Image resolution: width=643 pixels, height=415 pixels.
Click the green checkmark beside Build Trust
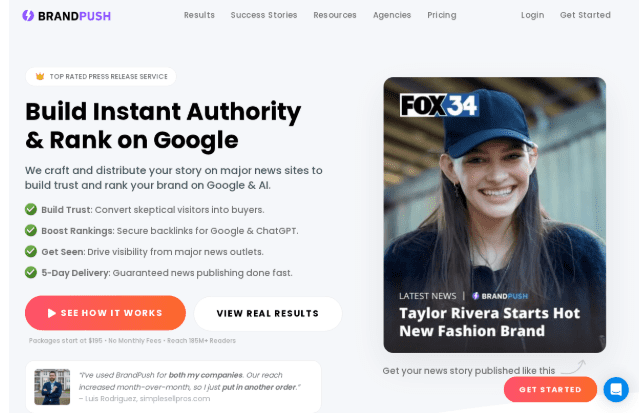click(31, 209)
